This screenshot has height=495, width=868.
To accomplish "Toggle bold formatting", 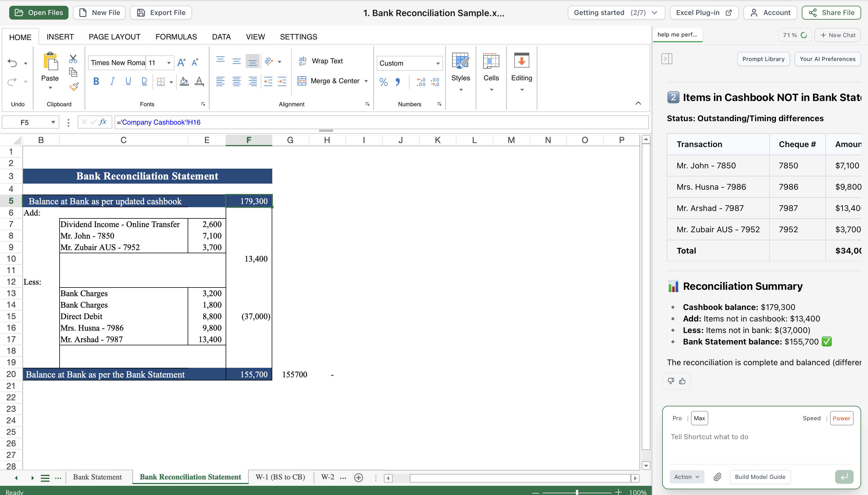I will tap(96, 81).
